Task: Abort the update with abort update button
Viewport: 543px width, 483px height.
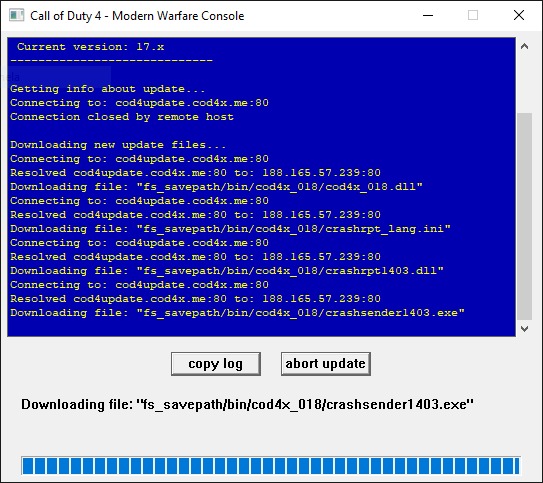Action: click(x=326, y=364)
